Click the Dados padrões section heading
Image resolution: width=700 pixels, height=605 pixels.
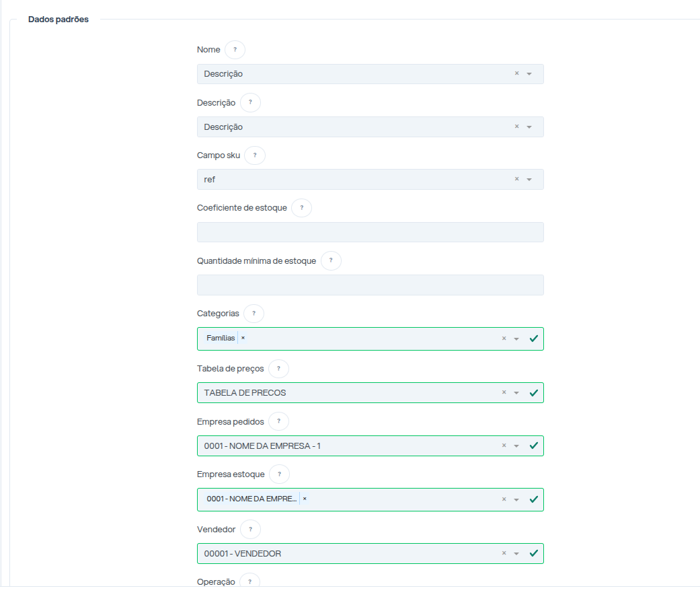point(59,20)
